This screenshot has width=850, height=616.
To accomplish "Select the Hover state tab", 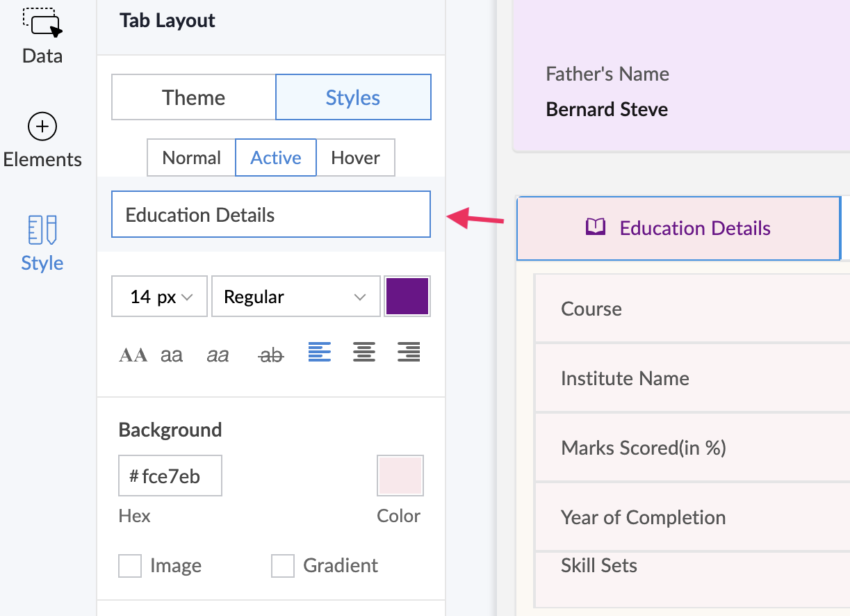I will coord(355,158).
